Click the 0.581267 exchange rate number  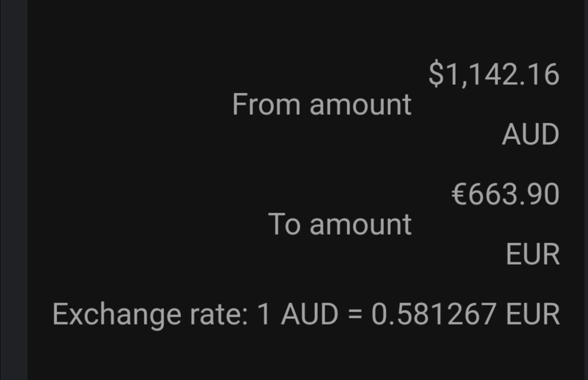[x=434, y=314]
